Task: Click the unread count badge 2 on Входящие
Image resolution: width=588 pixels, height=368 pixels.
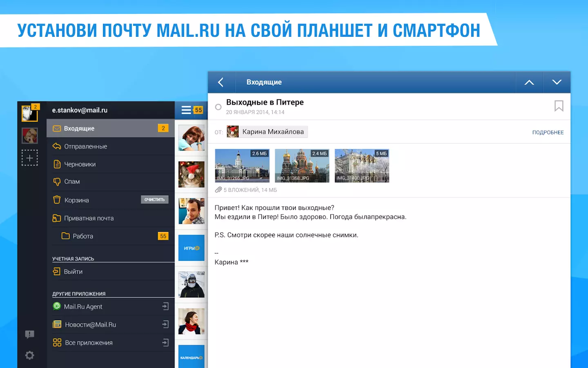Action: tap(163, 128)
